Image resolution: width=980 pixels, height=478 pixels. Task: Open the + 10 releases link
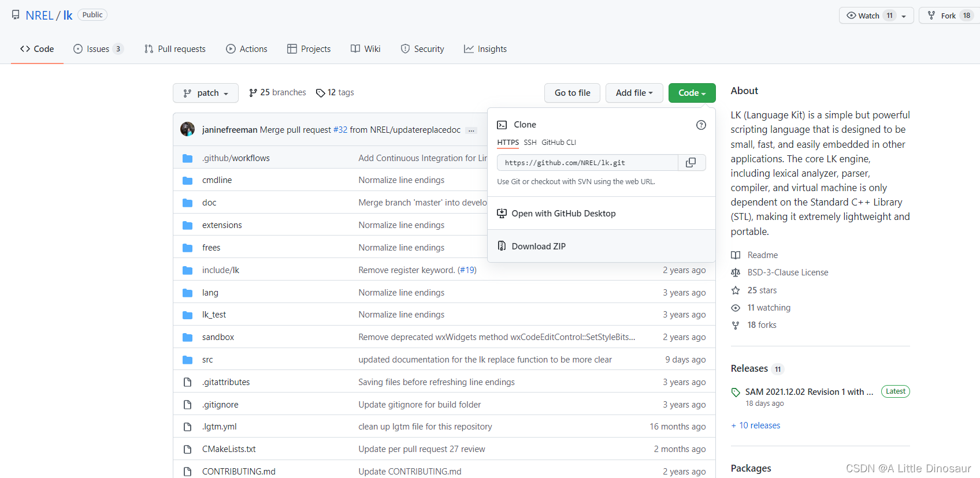pyautogui.click(x=756, y=425)
